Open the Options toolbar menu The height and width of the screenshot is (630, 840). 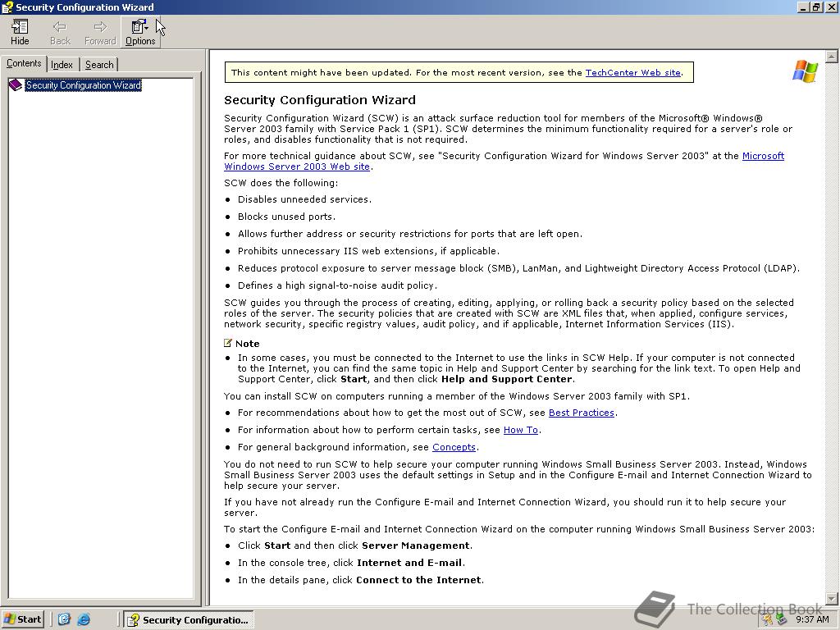pyautogui.click(x=140, y=32)
